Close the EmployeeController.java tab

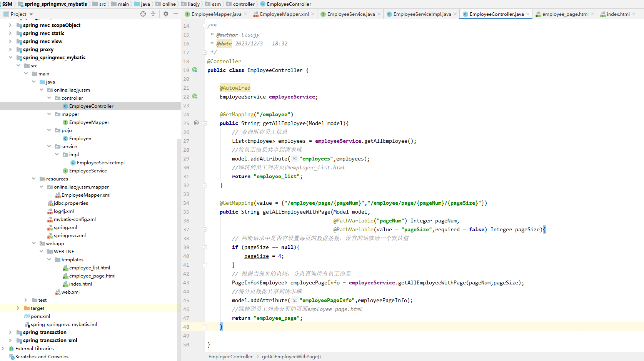528,14
